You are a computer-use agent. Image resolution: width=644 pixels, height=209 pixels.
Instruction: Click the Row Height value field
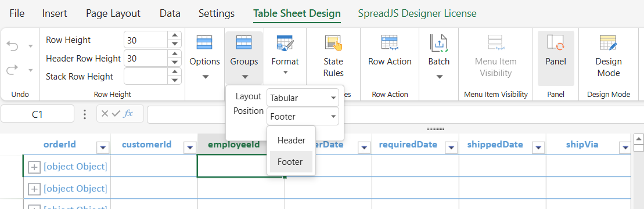pos(146,40)
